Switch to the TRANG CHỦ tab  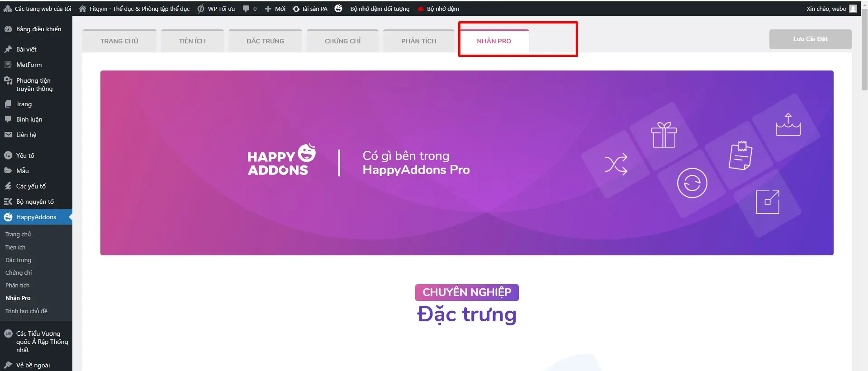(119, 41)
